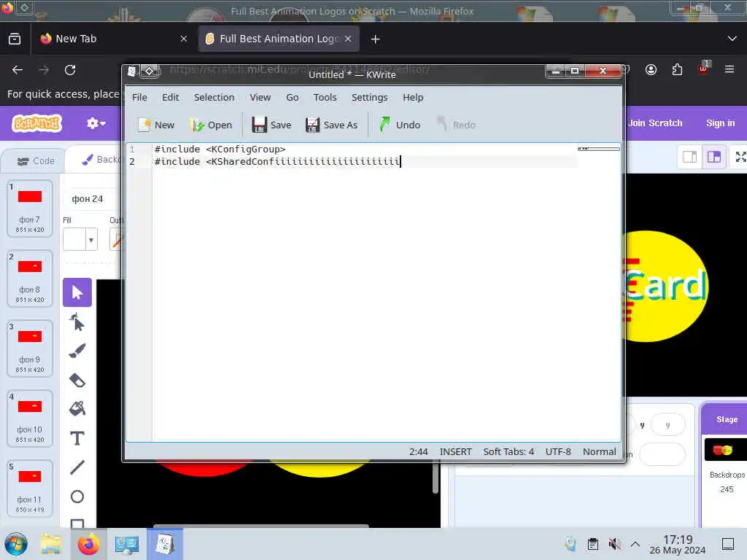Open Firefox list all tabs chevron

732,39
